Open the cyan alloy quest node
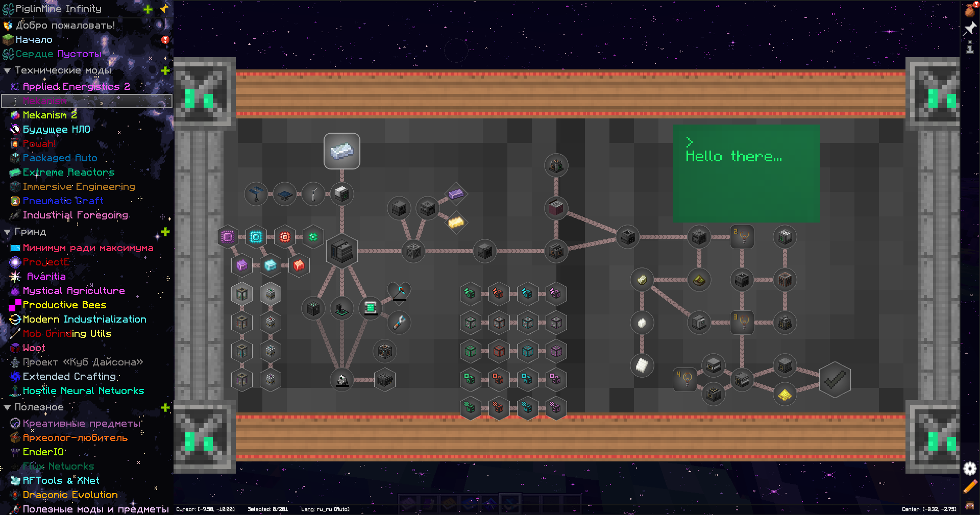This screenshot has height=515, width=980. click(271, 265)
